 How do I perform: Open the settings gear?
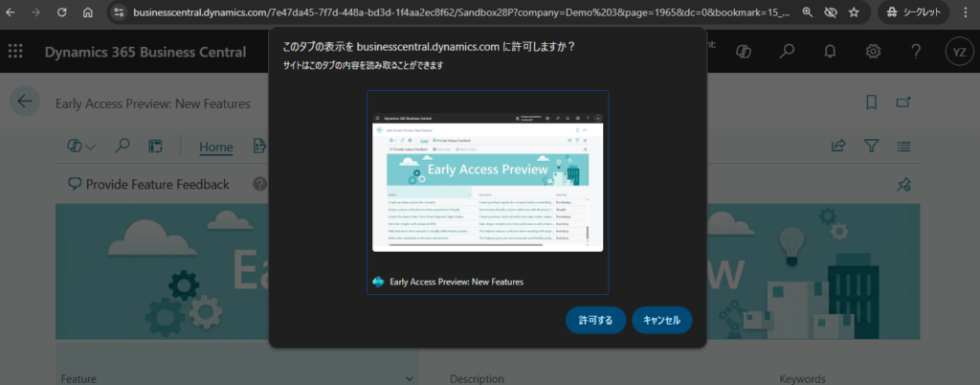(x=873, y=51)
